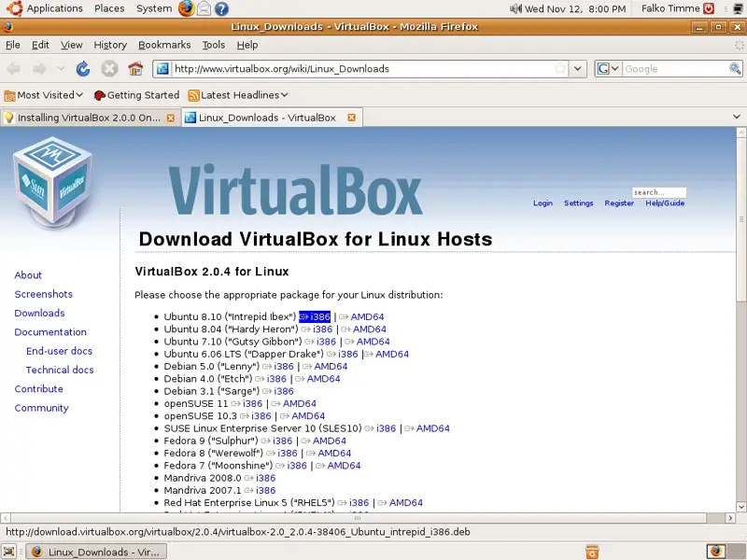
Task: Click the Ubuntu 8.10 Intrepid Ibex i386 link
Action: click(315, 316)
